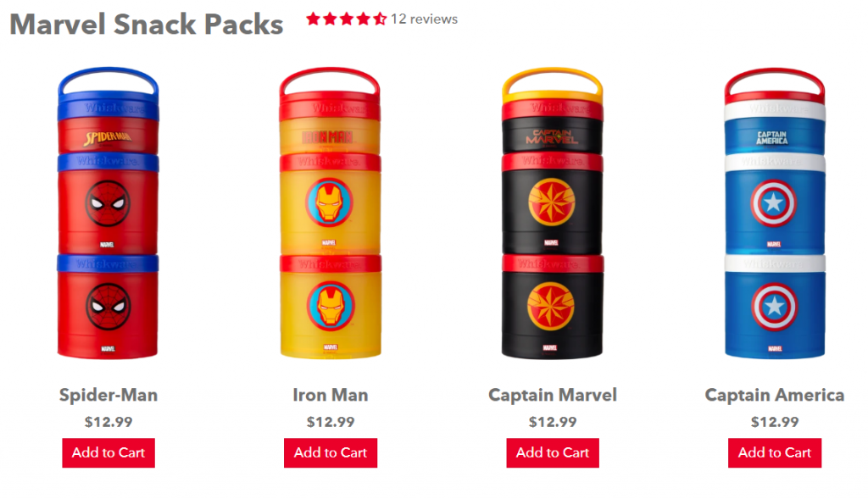
Task: Open the Captain Marvel product image
Action: tap(553, 213)
